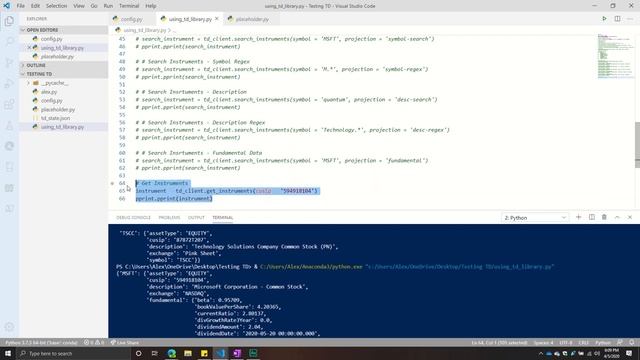Open the Manage gear icon
Viewport: 640px width, 360px height.
pos(9,327)
